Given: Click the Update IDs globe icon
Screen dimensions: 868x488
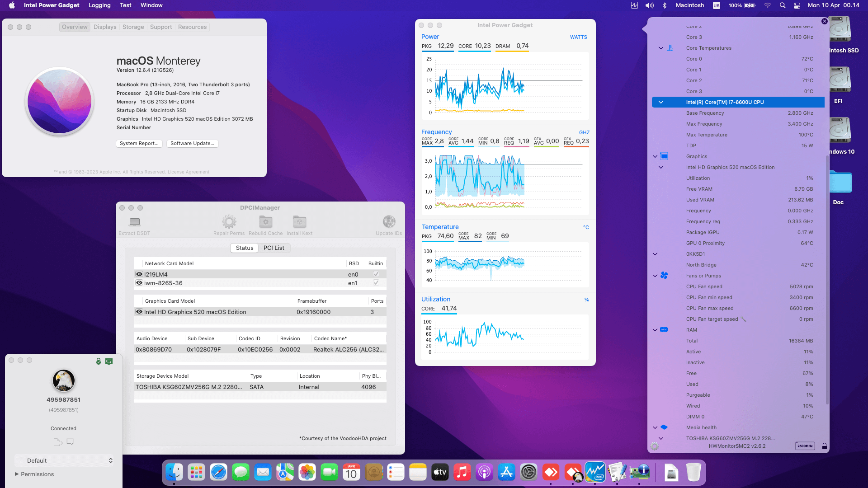Looking at the screenshot, I should coord(389,222).
